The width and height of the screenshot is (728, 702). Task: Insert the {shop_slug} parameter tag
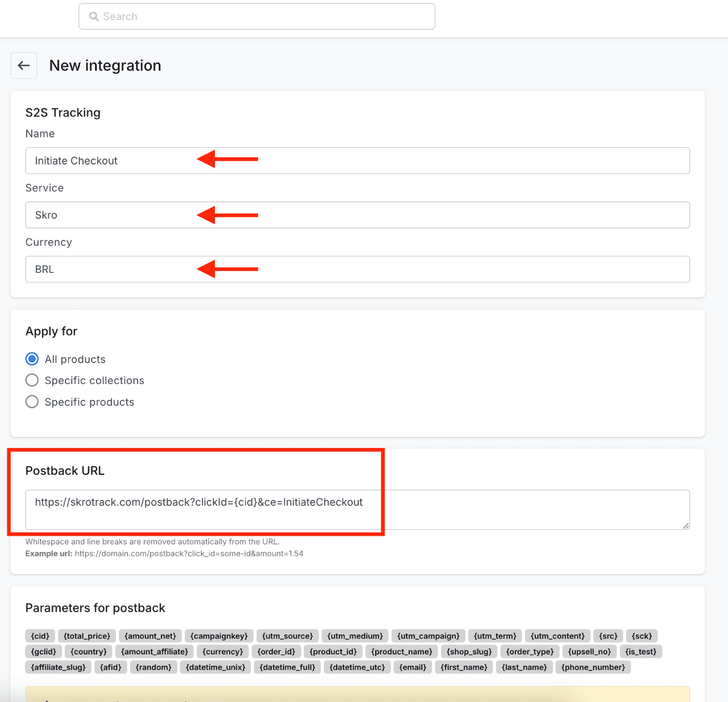(469, 652)
